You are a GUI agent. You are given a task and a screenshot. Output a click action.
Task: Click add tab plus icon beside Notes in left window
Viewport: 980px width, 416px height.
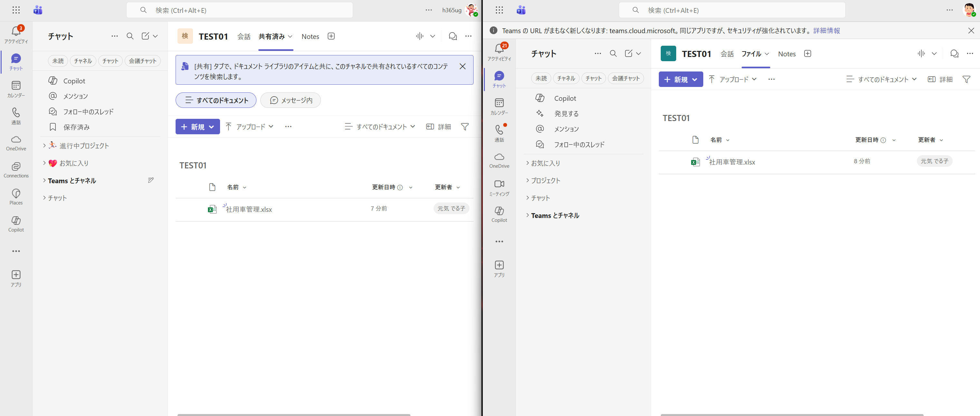click(331, 36)
